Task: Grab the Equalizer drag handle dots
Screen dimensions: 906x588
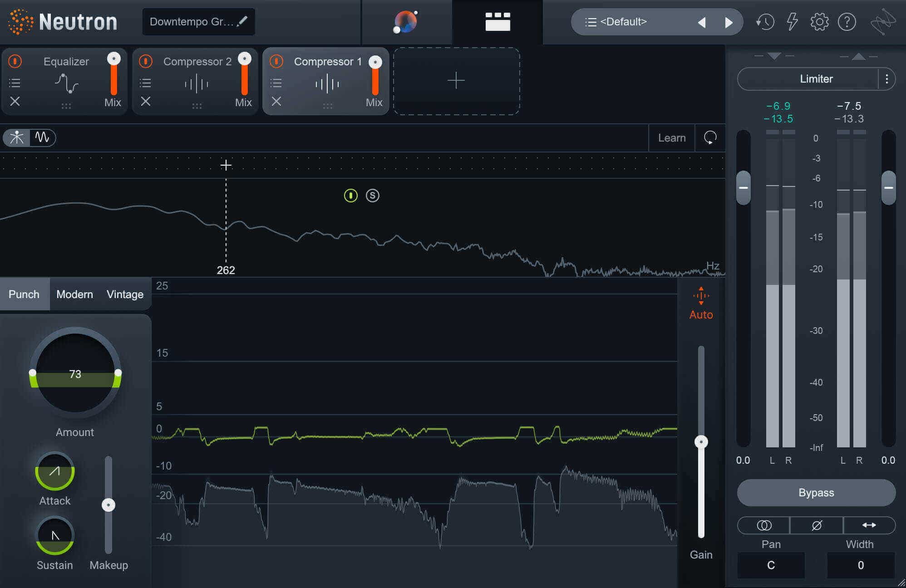Action: pos(66,106)
